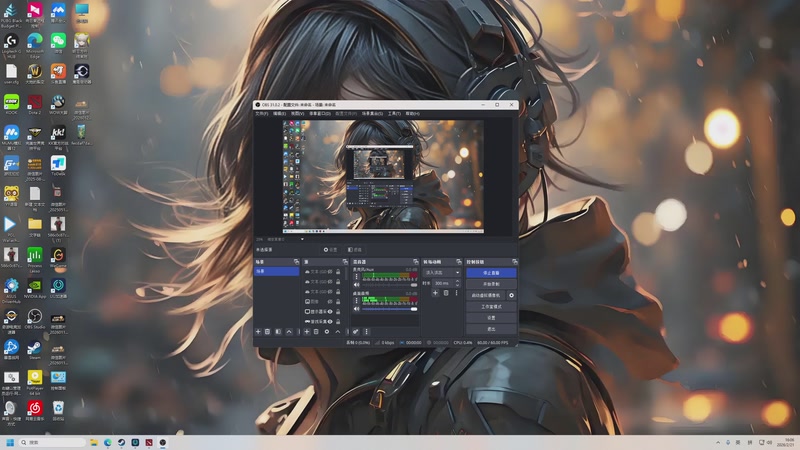This screenshot has width=800, height=450.
Task: Open Docks menu in OBS
Action: [x=320, y=113]
